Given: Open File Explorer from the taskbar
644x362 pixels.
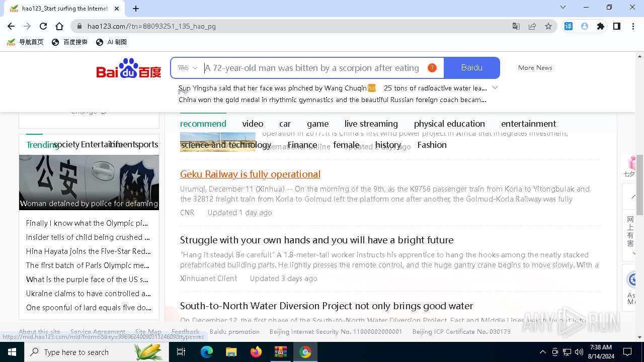Looking at the screenshot, I should coord(231,352).
